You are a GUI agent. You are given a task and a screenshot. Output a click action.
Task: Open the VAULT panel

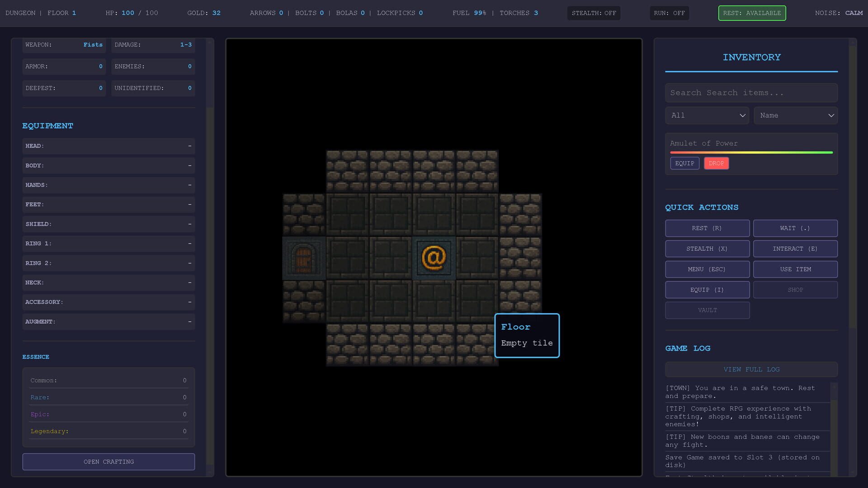[x=707, y=310]
